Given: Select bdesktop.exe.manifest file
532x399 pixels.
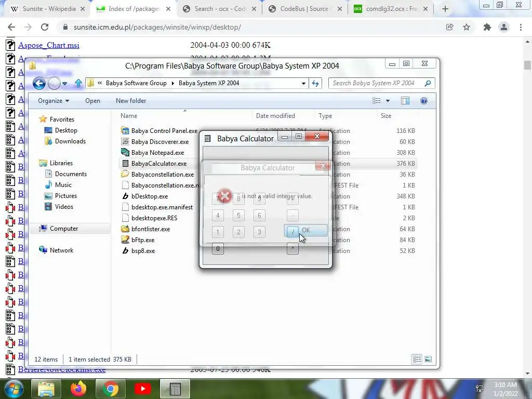Looking at the screenshot, I should point(162,207).
